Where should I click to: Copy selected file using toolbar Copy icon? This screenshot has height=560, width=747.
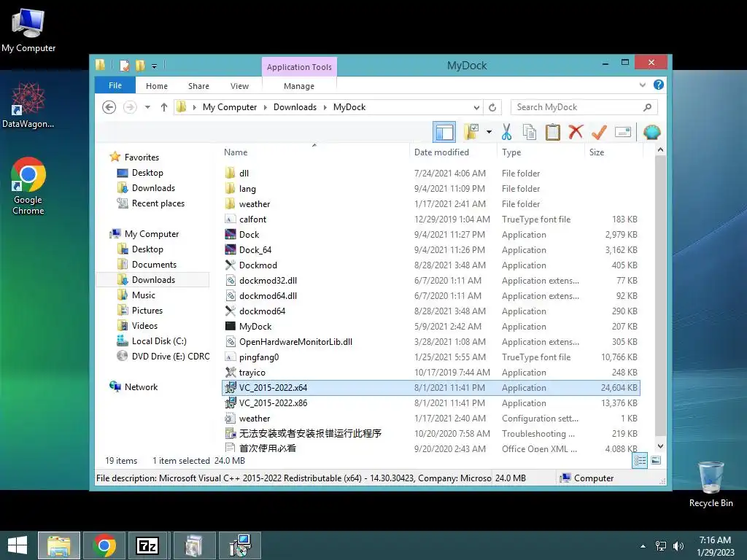pyautogui.click(x=530, y=132)
